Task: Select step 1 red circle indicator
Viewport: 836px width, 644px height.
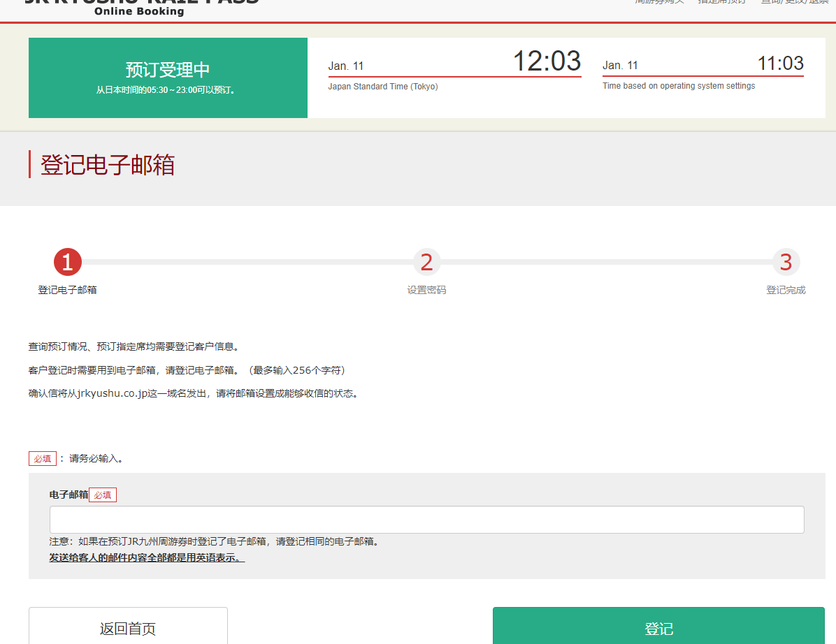Action: 68,263
